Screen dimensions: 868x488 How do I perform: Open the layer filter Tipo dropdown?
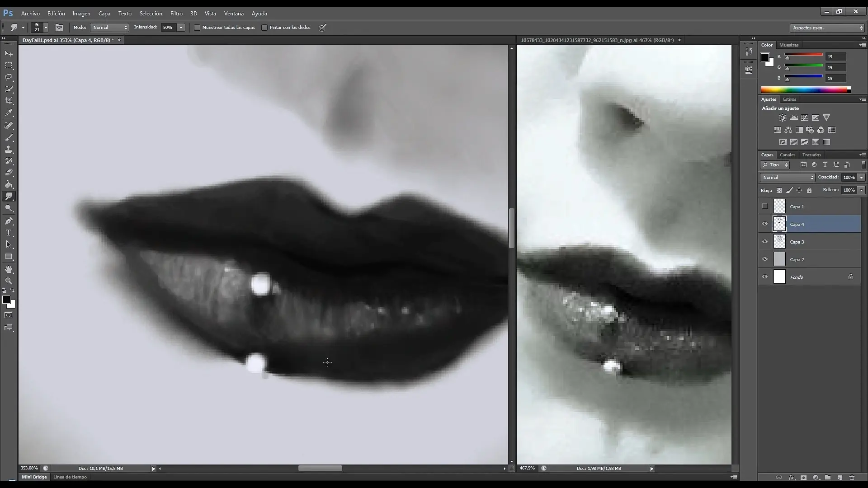pos(775,165)
